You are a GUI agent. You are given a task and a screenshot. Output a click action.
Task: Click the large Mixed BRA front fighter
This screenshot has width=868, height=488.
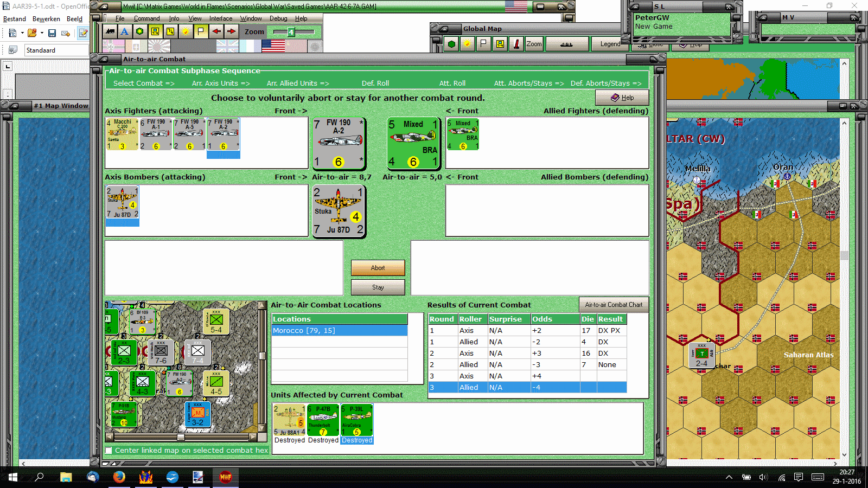[x=413, y=144]
